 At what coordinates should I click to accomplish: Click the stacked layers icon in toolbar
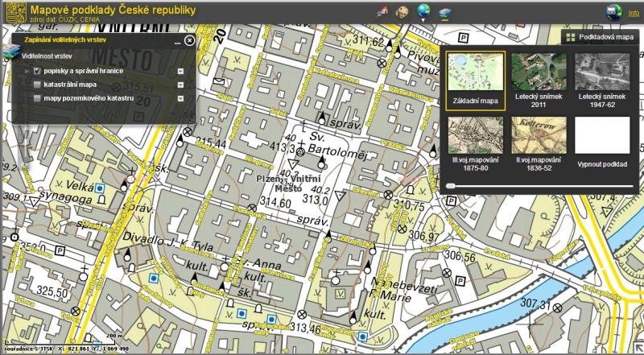(442, 11)
